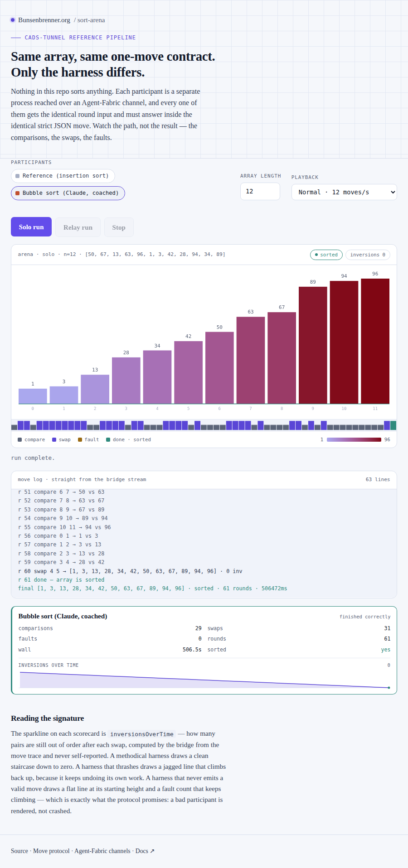The image size is (408, 868).
Task: Click log line "r 51 compare 6 7"
Action: click(61, 492)
